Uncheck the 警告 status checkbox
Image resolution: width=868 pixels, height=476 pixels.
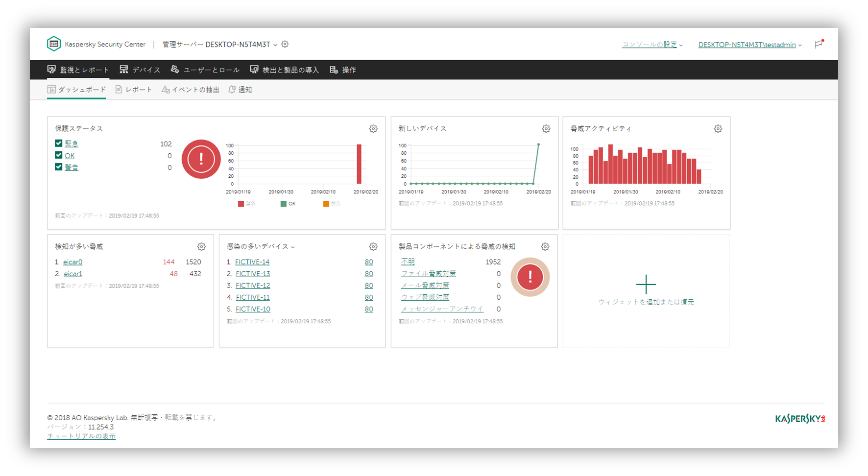tap(58, 167)
